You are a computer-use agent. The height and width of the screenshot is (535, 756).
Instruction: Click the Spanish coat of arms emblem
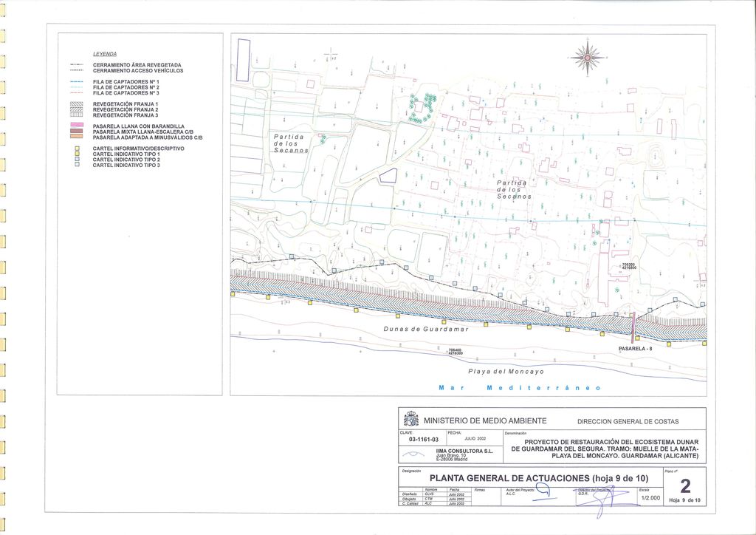pos(411,420)
